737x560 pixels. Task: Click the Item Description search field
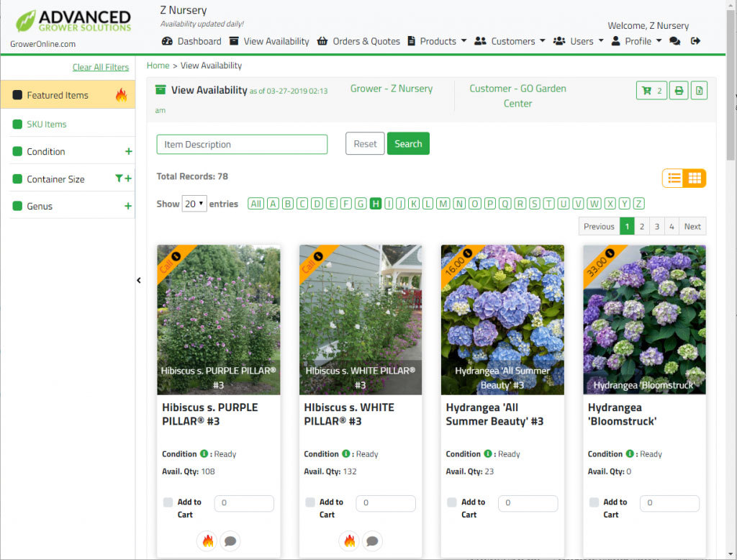point(242,144)
